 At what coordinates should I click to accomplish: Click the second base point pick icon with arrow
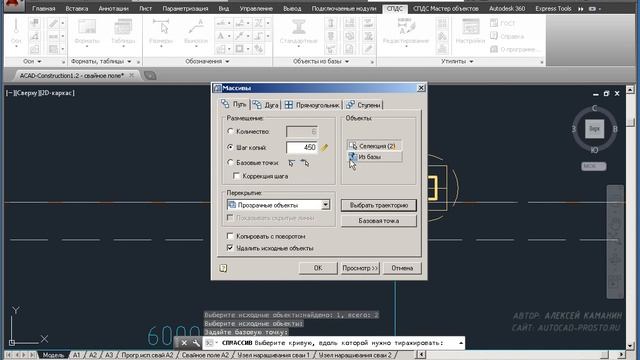305,163
